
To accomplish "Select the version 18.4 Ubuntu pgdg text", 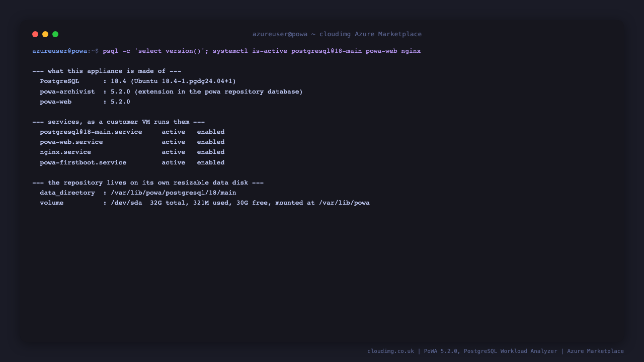I will tap(174, 81).
